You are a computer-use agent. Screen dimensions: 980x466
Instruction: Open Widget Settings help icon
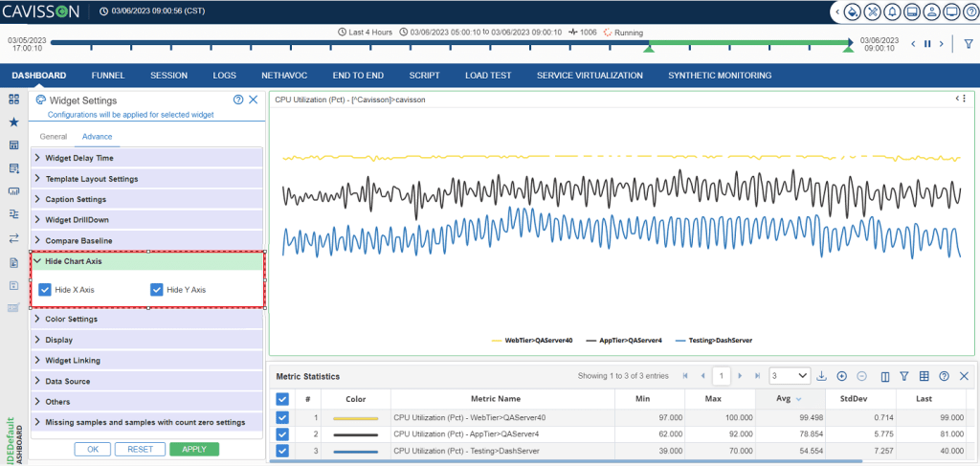pos(238,100)
